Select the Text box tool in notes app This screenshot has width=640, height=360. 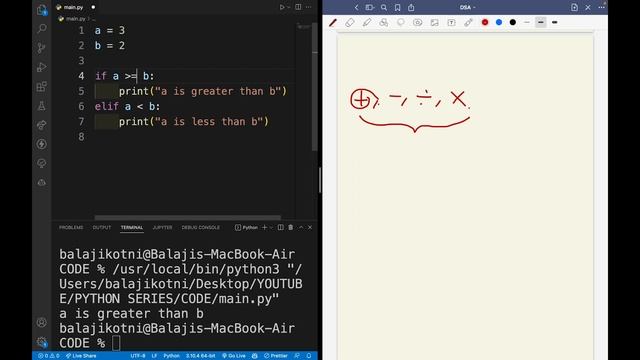(x=451, y=22)
